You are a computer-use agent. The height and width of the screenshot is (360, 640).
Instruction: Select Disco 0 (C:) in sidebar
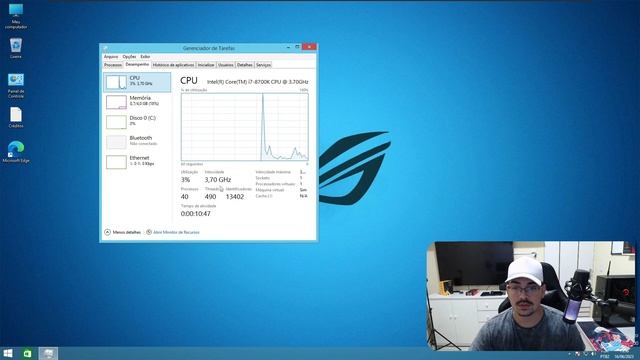coord(137,122)
